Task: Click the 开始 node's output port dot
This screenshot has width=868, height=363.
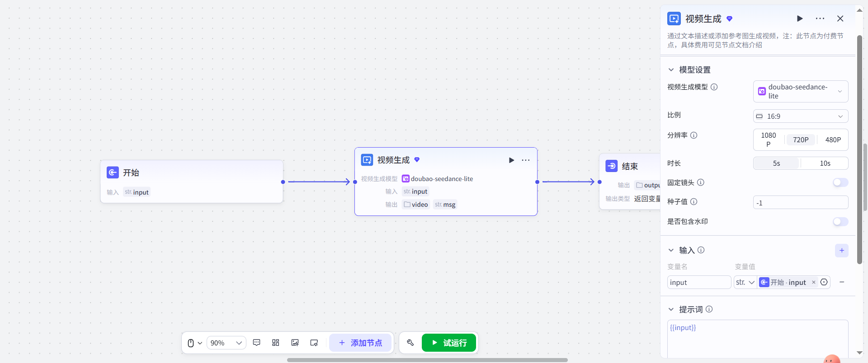Action: coord(283,182)
